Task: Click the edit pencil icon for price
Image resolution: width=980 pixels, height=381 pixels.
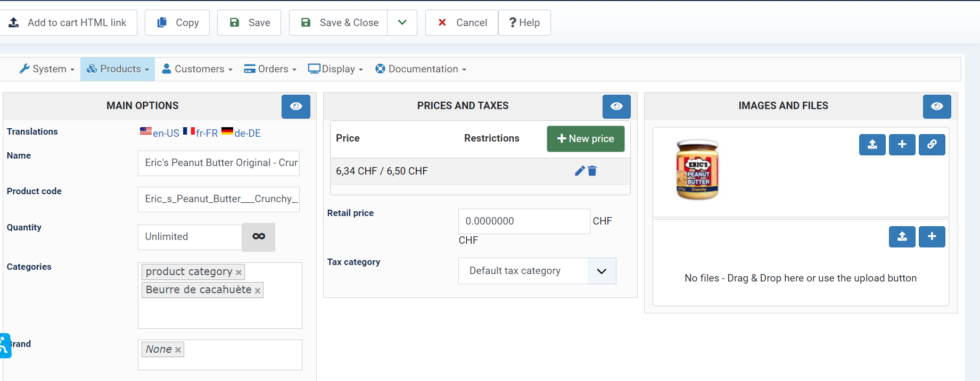Action: (580, 171)
